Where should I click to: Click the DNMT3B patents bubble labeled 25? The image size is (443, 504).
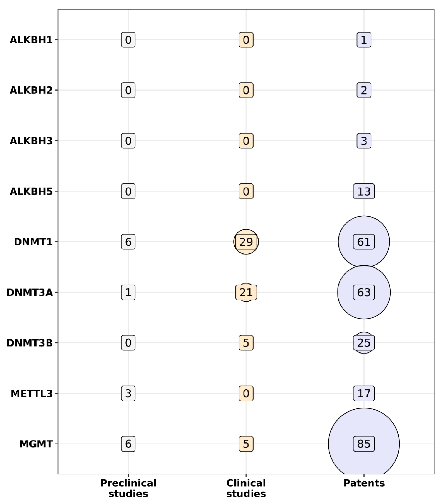[x=364, y=343]
